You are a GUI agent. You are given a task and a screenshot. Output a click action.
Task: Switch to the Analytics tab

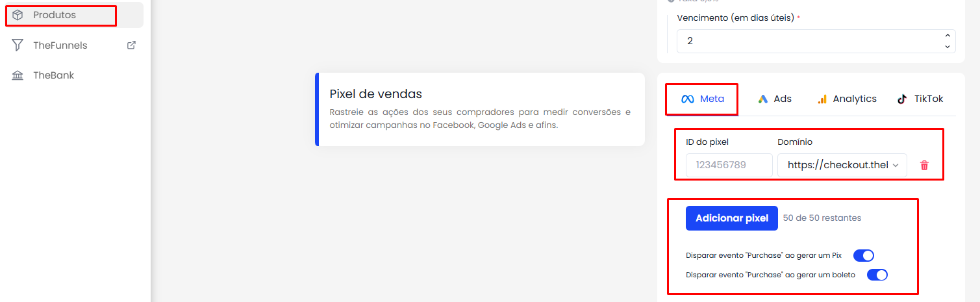846,99
